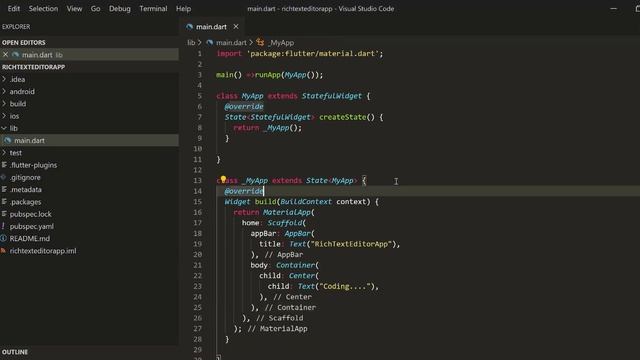Viewport: 640px width, 360px height.
Task: Click runApp on line 3
Action: (x=268, y=75)
